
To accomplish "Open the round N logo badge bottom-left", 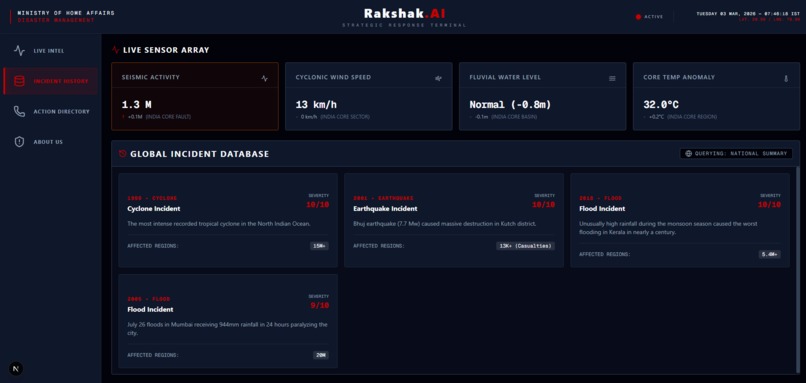I will coord(16,369).
